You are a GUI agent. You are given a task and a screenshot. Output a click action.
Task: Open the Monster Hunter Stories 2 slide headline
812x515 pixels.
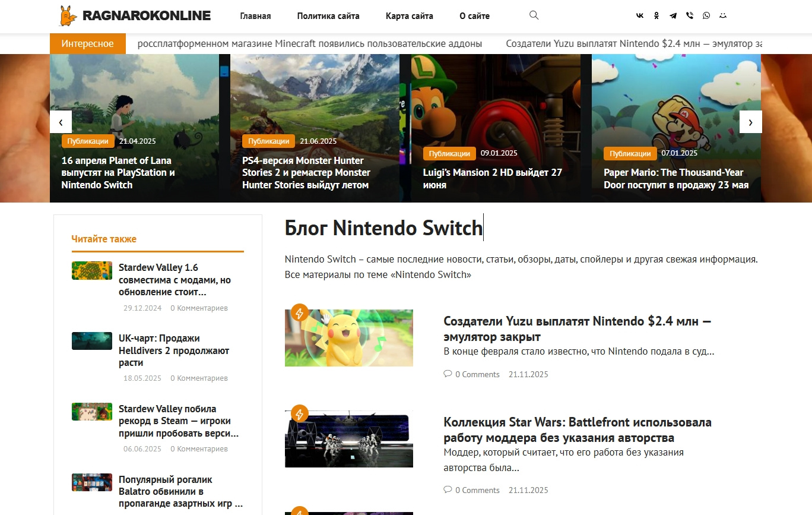[x=306, y=172]
